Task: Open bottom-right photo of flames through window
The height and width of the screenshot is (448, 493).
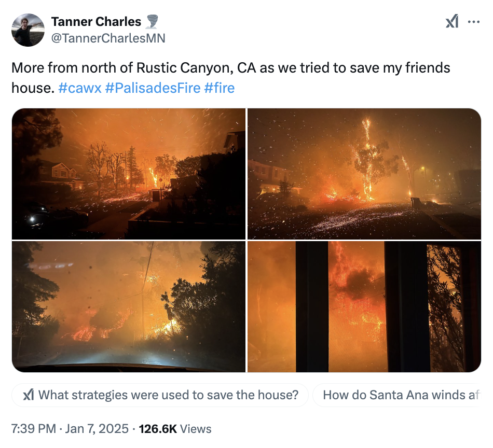Action: pyautogui.click(x=364, y=306)
